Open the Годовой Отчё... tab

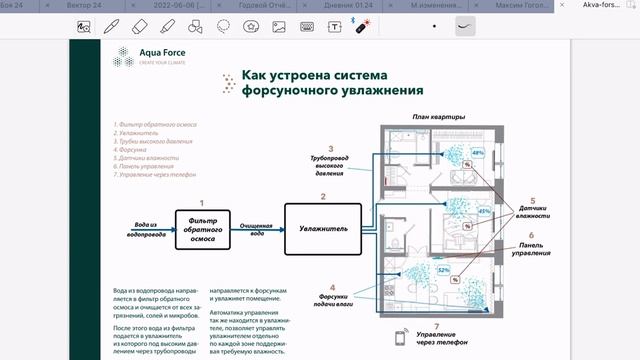tap(264, 5)
